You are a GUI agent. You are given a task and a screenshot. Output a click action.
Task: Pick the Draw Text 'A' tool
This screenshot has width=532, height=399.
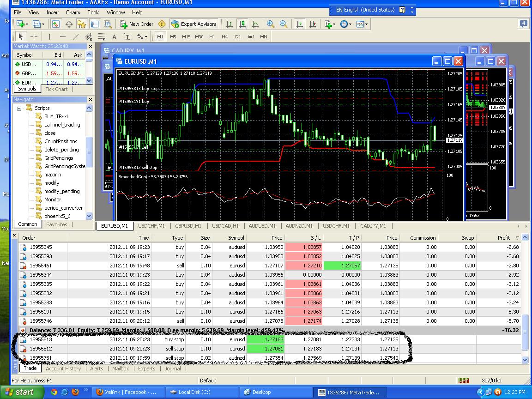115,36
